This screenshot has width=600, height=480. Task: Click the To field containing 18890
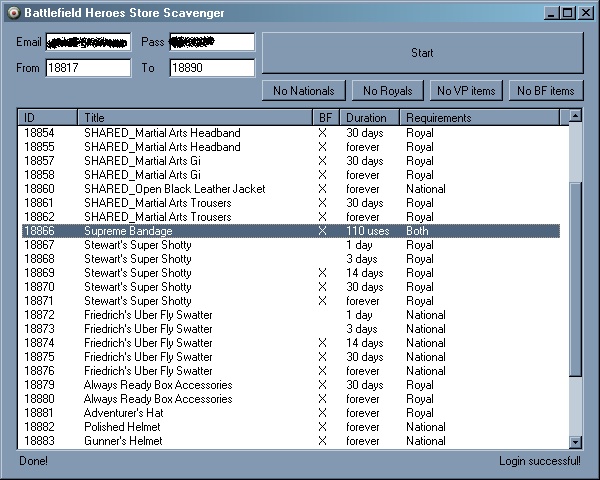click(x=212, y=68)
